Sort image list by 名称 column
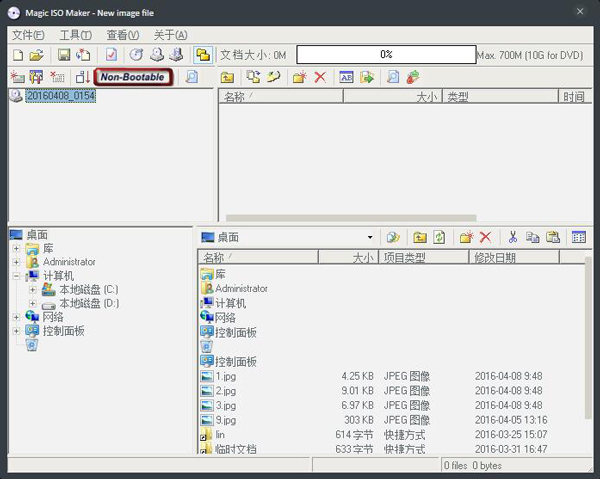Screen dimensions: 600x479 coord(281,97)
